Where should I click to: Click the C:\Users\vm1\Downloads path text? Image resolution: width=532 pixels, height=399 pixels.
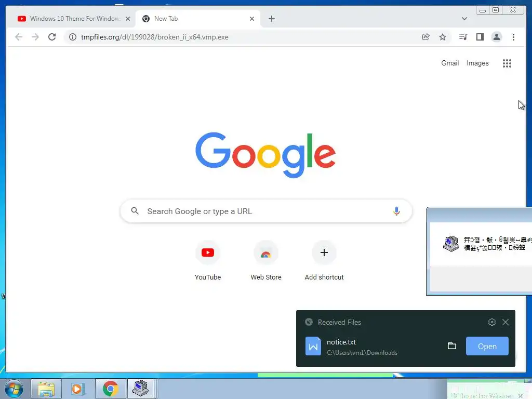pos(362,353)
